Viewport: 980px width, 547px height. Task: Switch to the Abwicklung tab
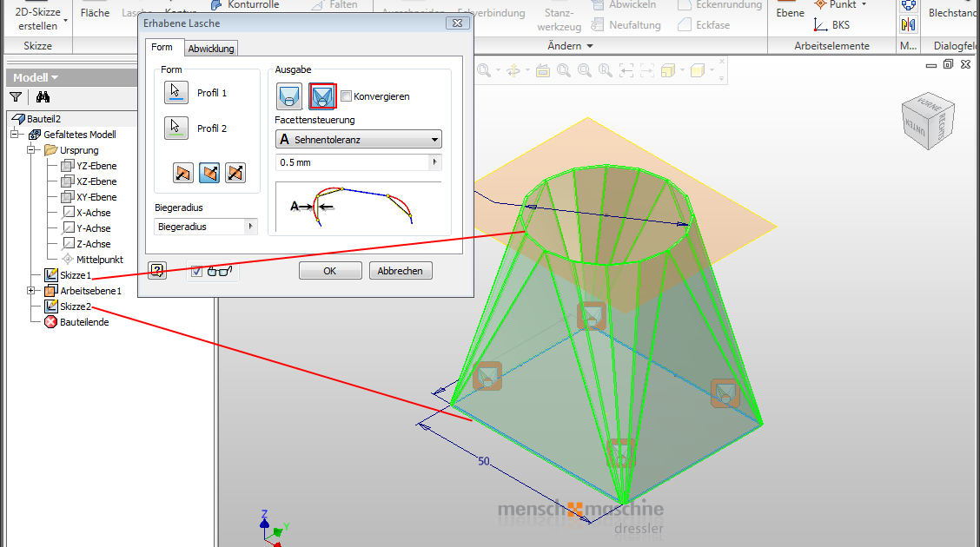tap(211, 49)
